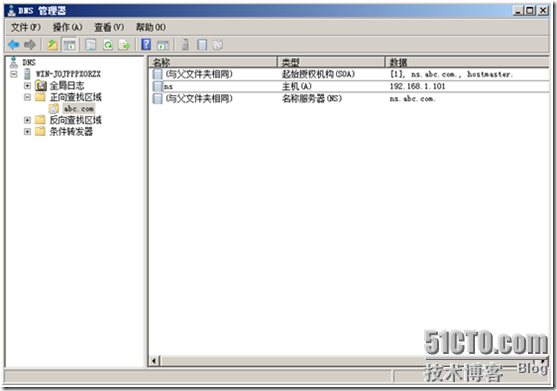Expand the 全局日志 tree node
This screenshot has width=557, height=391.
(27, 85)
